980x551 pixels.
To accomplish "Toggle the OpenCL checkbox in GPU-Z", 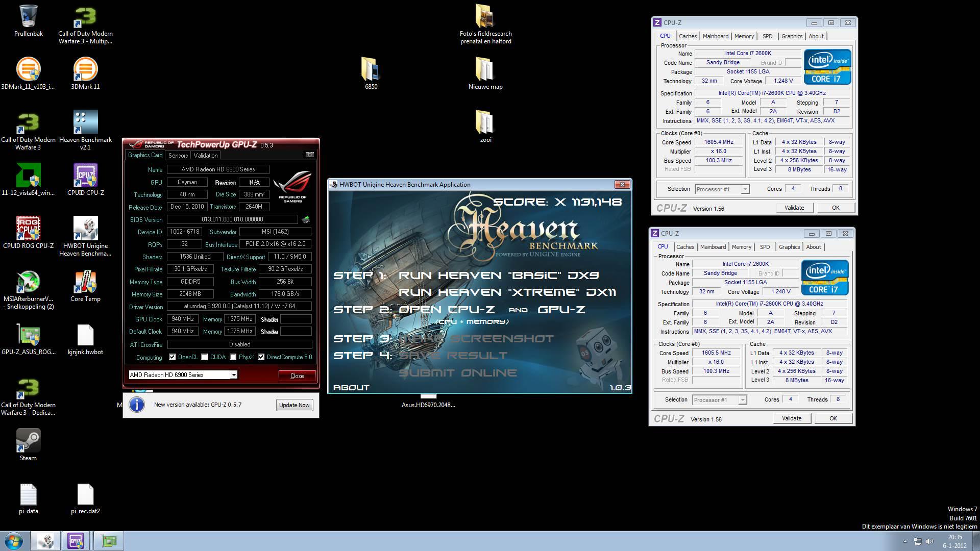I will [x=173, y=357].
